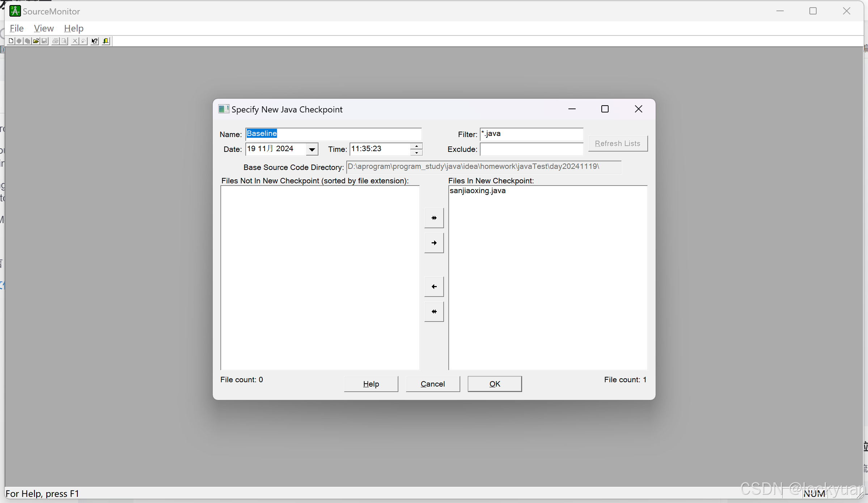Click single right arrow transfer button
The height and width of the screenshot is (503, 868).
(x=434, y=243)
